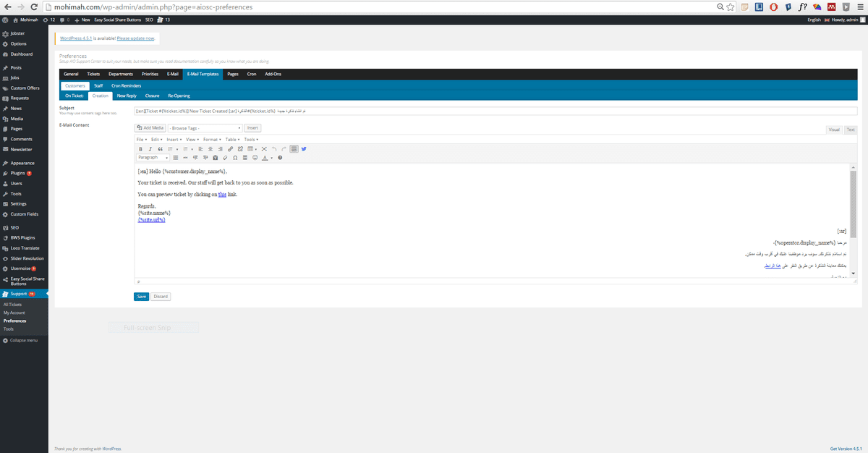
Task: Open the emoticons picker
Action: [x=255, y=158]
